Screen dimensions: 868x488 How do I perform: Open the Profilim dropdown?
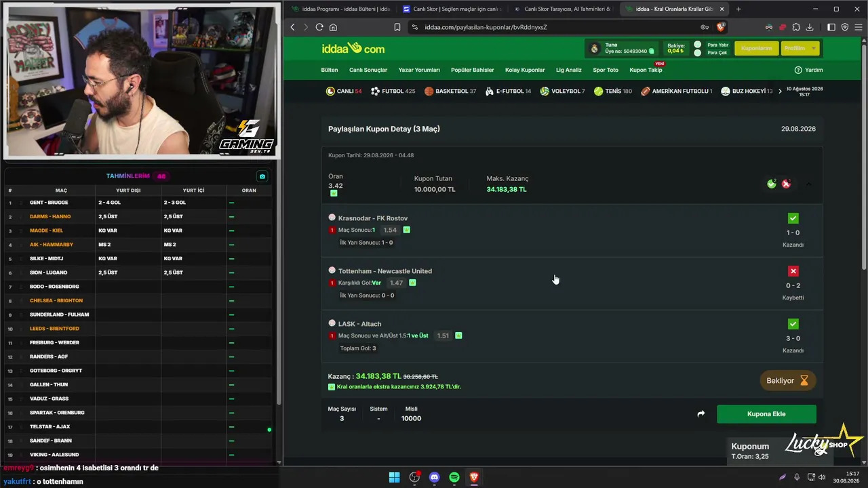point(800,48)
